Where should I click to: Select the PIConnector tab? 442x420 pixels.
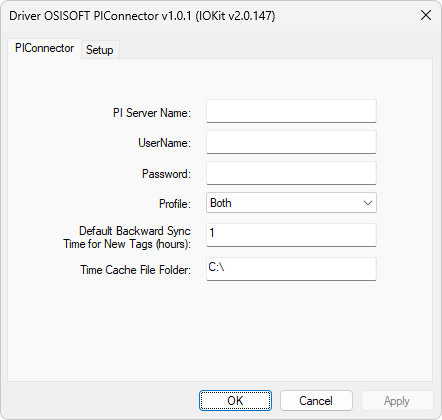pos(44,49)
